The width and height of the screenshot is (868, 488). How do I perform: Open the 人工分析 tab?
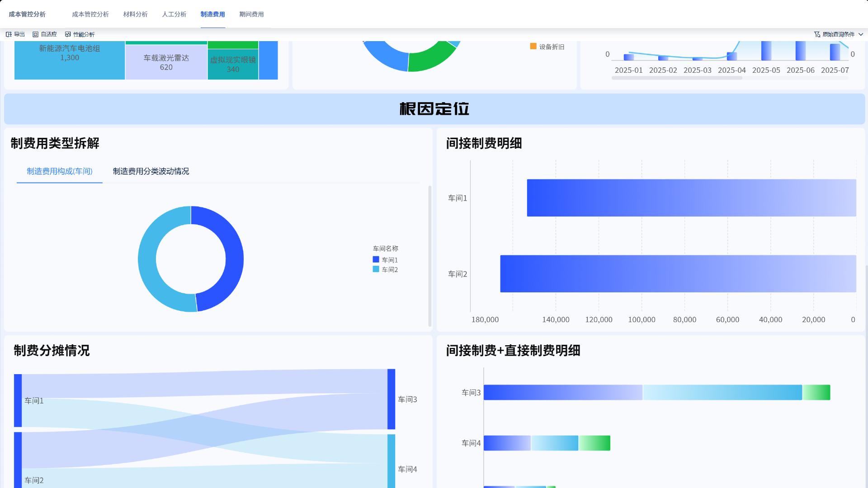174,14
